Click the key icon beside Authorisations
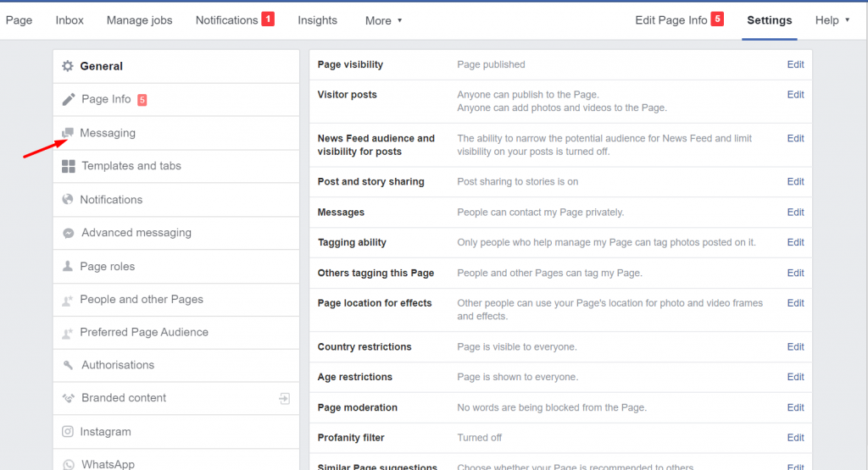The image size is (868, 470). pos(68,365)
